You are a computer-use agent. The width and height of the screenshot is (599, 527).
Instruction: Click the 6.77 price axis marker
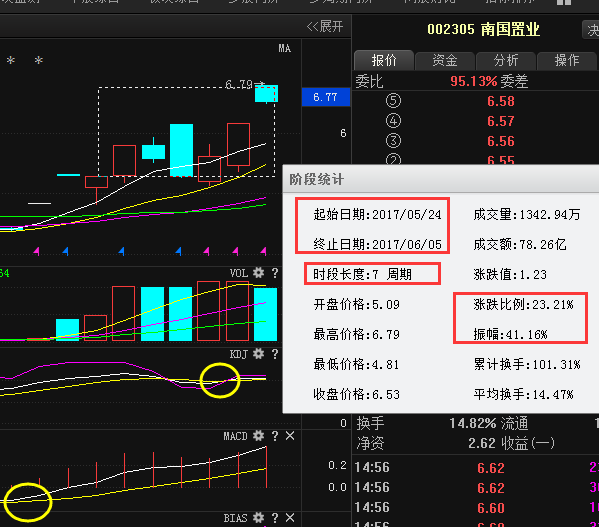click(325, 97)
